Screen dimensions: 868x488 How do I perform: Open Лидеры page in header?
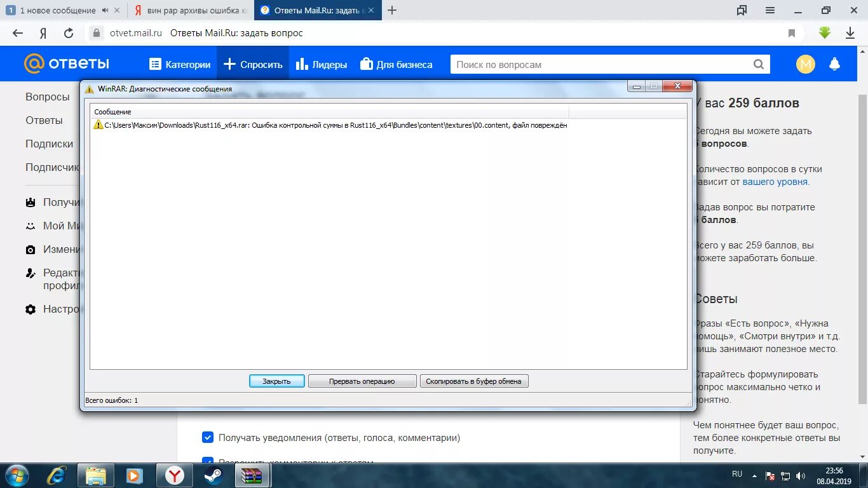click(322, 64)
